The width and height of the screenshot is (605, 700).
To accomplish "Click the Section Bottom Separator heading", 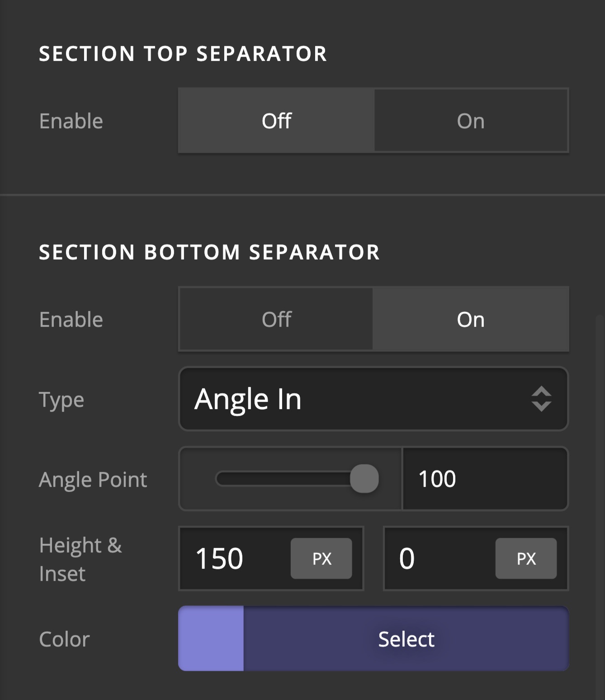I will 209,252.
